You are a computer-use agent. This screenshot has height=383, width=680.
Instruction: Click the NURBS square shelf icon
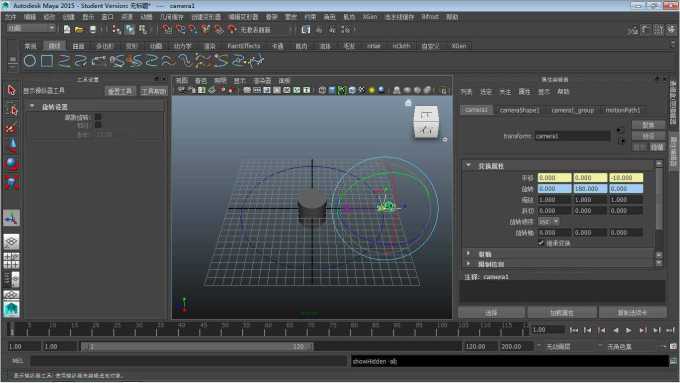(x=47, y=61)
